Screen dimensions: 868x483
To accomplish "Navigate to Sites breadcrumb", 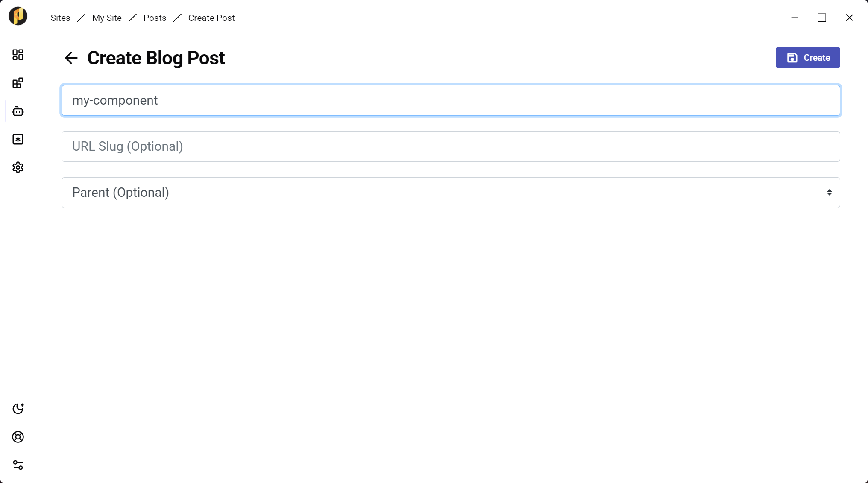I will coord(60,18).
